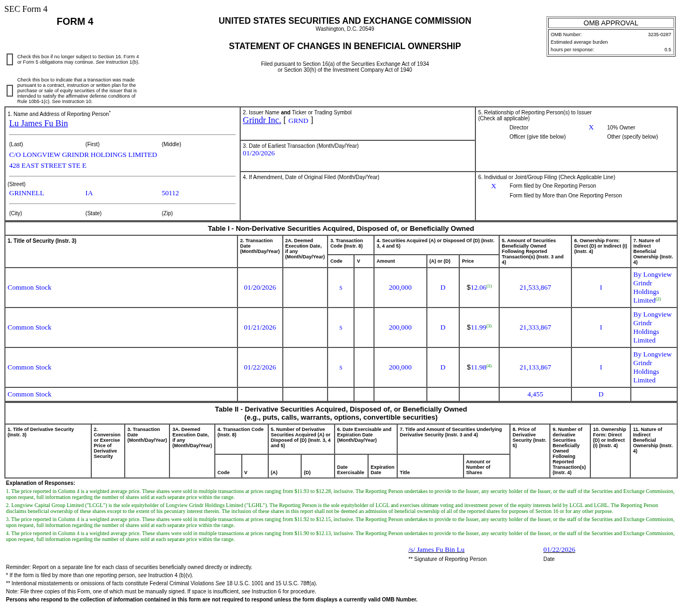Open the Lu James Fu Bin link
This screenshot has width=682, height=616.
click(38, 124)
